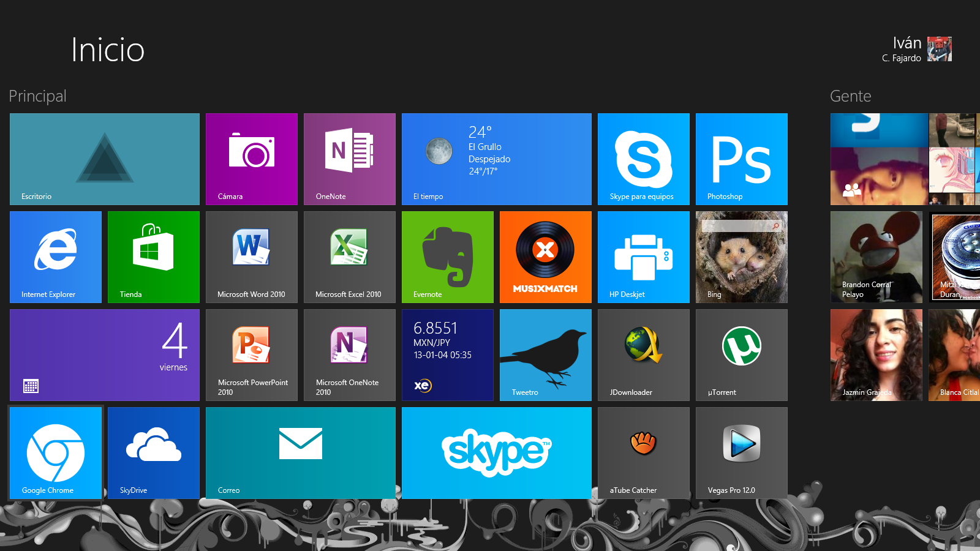This screenshot has height=551, width=980.
Task: Open the purple OneNote tile
Action: click(350, 159)
